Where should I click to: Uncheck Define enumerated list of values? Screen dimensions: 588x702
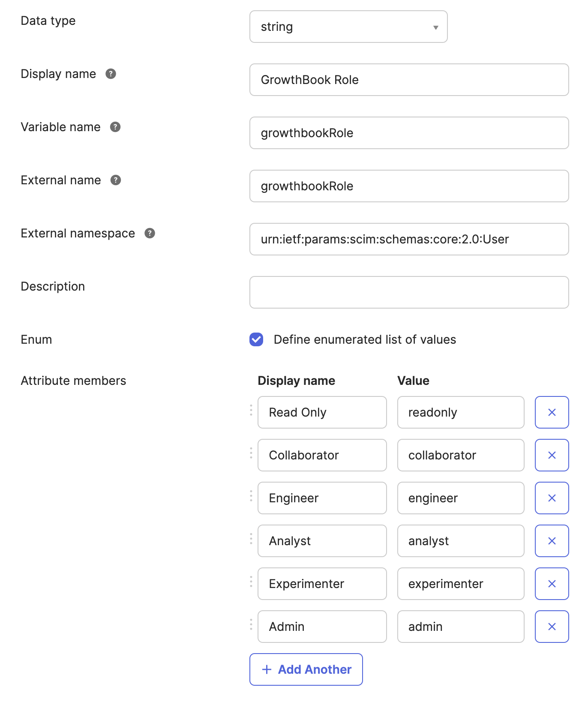pyautogui.click(x=256, y=339)
